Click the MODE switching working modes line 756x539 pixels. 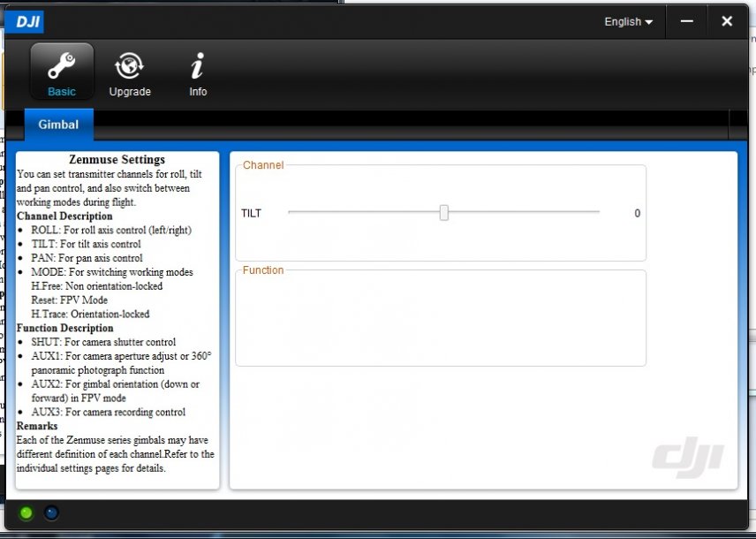coord(112,272)
